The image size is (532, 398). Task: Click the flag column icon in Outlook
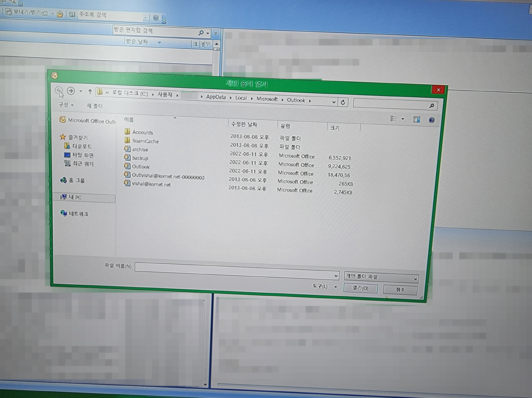208,44
